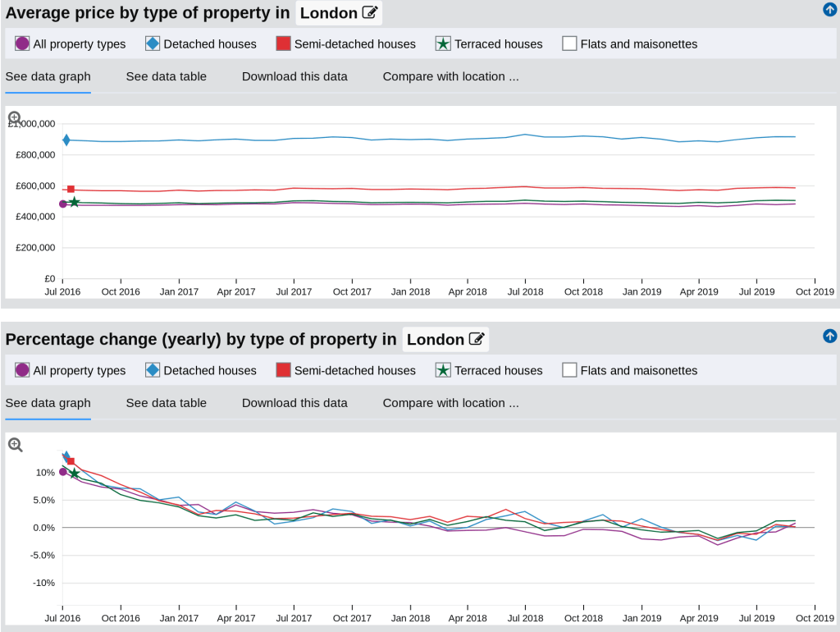
Task: Enable Flats and maisonettes in the percentage change chart
Action: pyautogui.click(x=569, y=370)
